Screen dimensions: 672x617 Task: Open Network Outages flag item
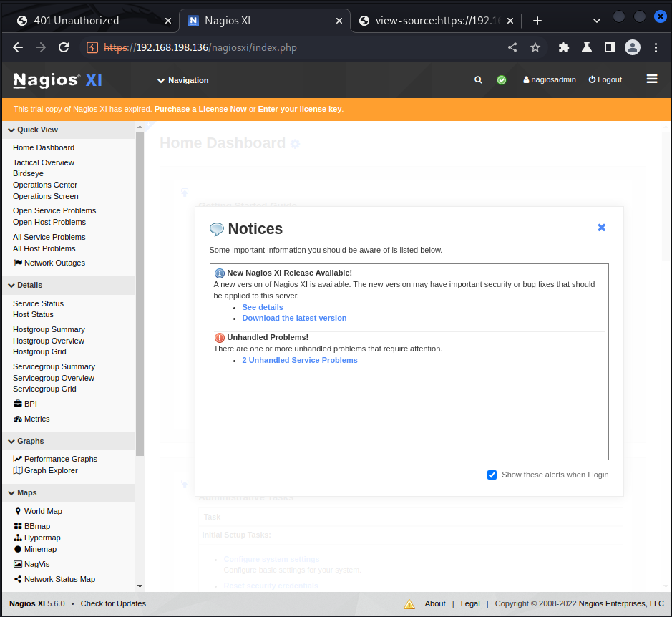(x=49, y=263)
